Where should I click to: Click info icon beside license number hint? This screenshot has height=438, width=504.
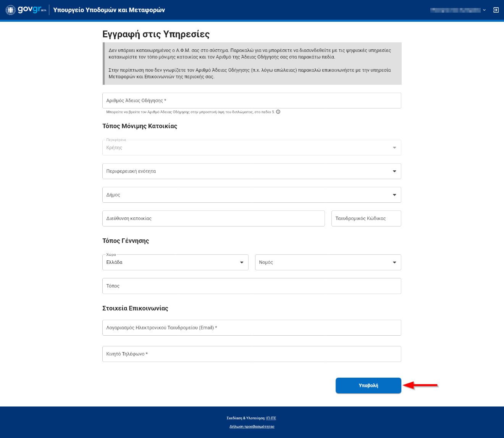tap(278, 112)
